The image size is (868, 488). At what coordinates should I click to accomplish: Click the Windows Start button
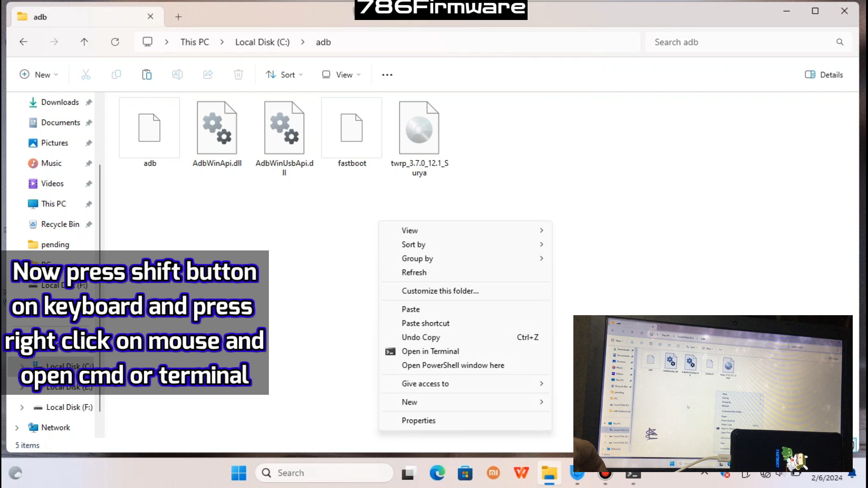click(x=239, y=473)
